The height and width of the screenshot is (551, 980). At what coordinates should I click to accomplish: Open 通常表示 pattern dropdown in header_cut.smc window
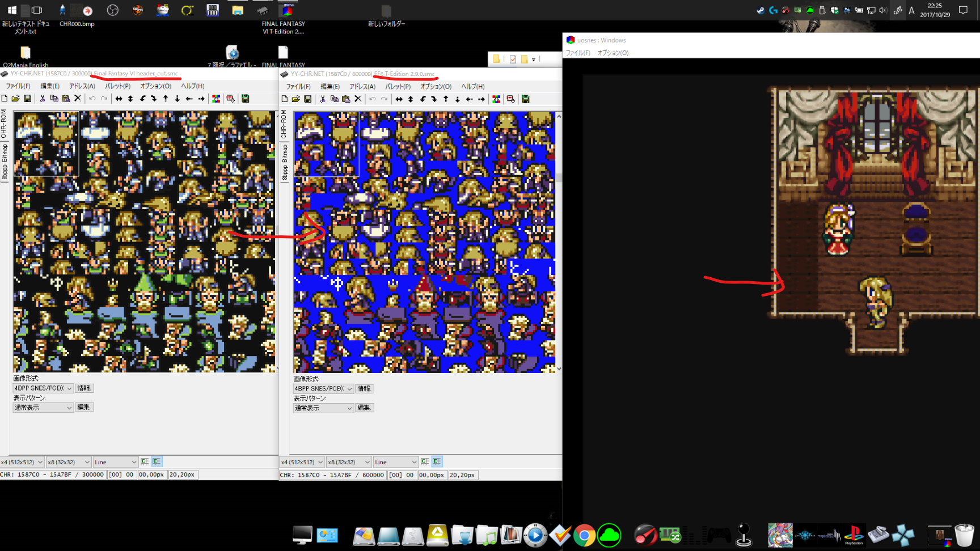43,408
